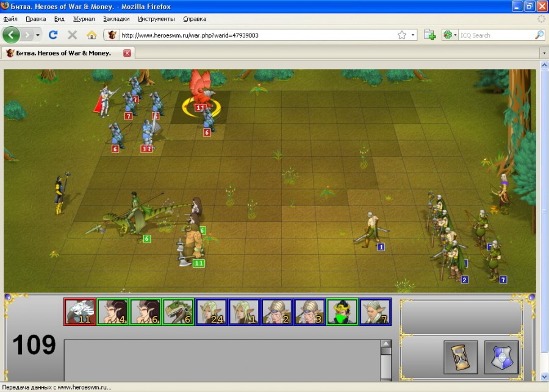
Task: Click the masked hero portrait in queue
Action: (342, 312)
